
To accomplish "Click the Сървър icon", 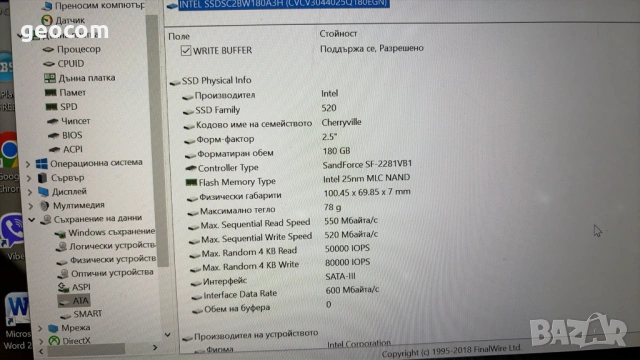I will [42, 178].
